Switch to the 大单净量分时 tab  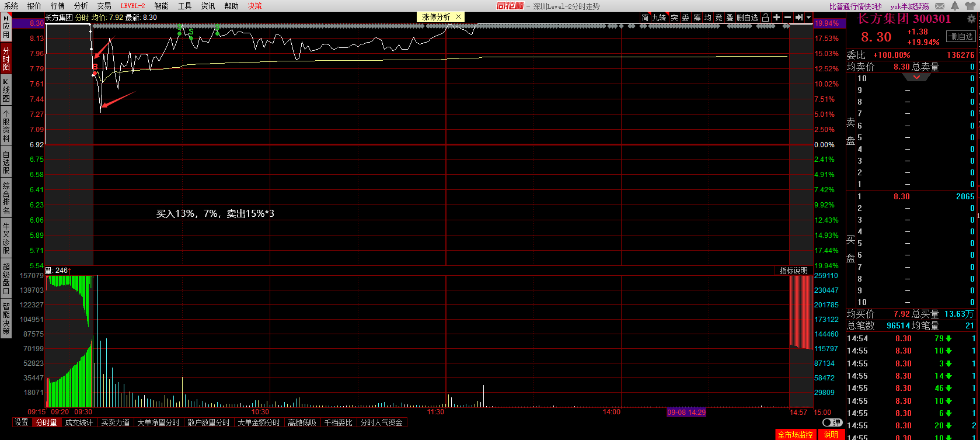pyautogui.click(x=159, y=422)
